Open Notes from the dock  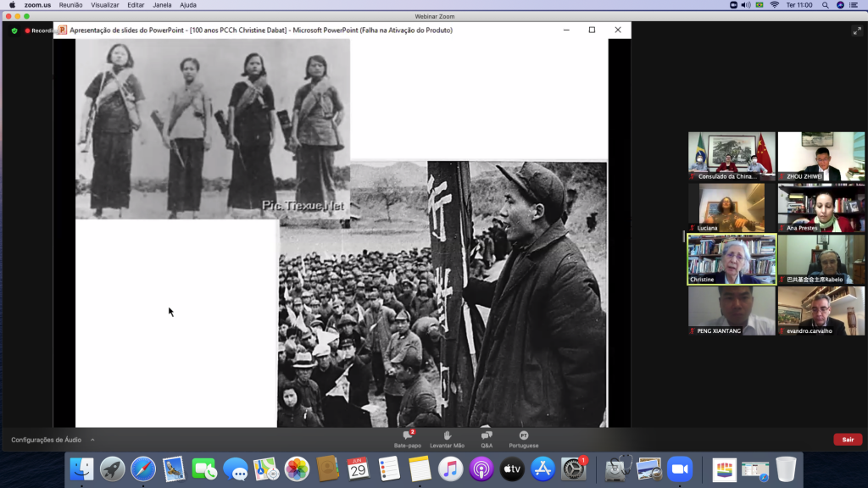click(420, 469)
